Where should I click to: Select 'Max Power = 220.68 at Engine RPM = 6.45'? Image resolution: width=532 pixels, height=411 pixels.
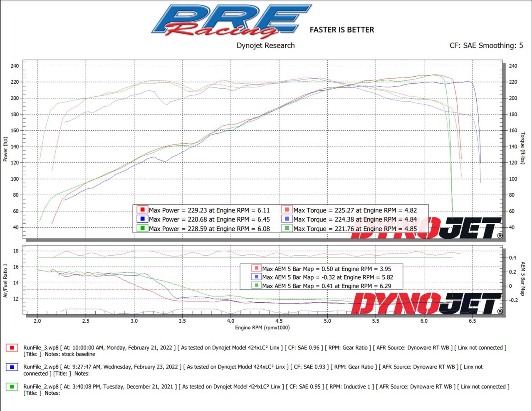(209, 219)
